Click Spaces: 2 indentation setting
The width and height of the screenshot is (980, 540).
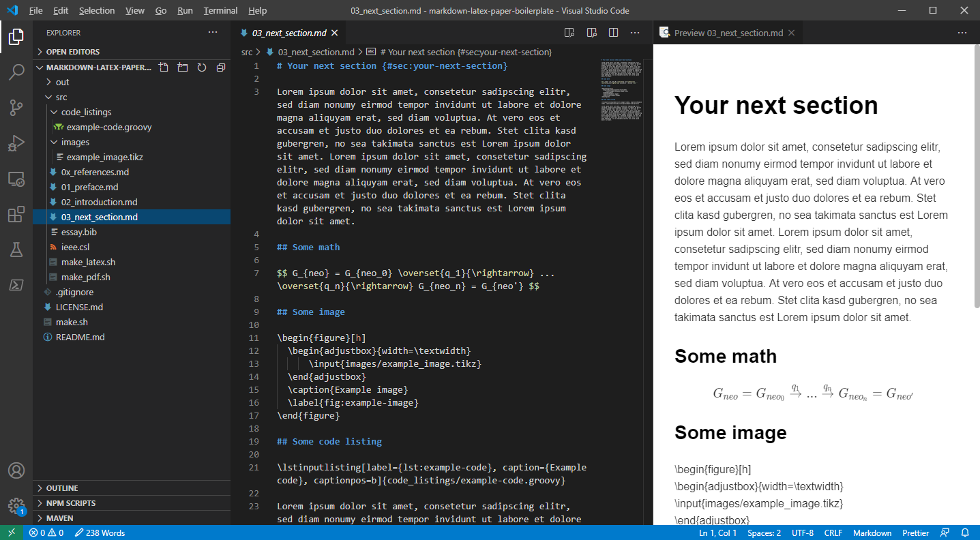764,532
